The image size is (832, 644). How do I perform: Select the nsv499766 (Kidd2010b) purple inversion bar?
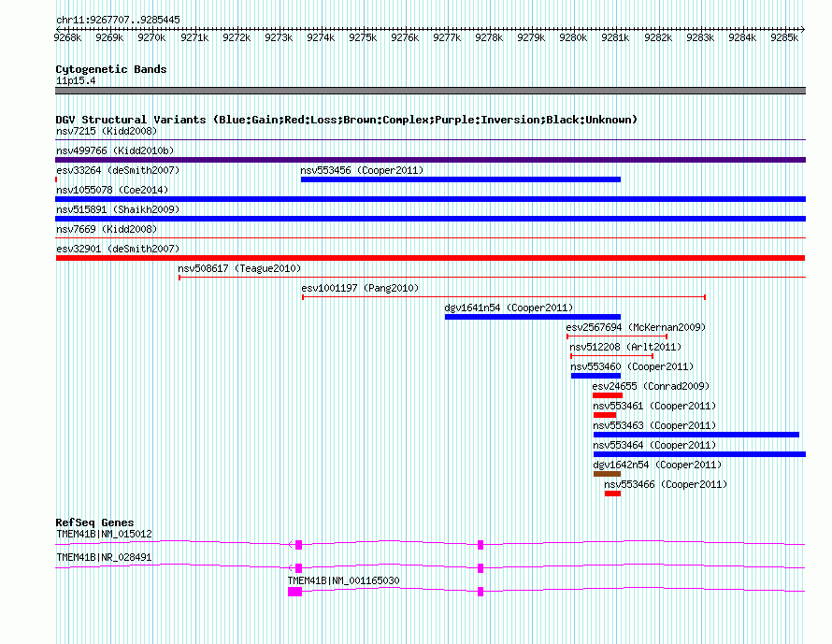tap(430, 160)
